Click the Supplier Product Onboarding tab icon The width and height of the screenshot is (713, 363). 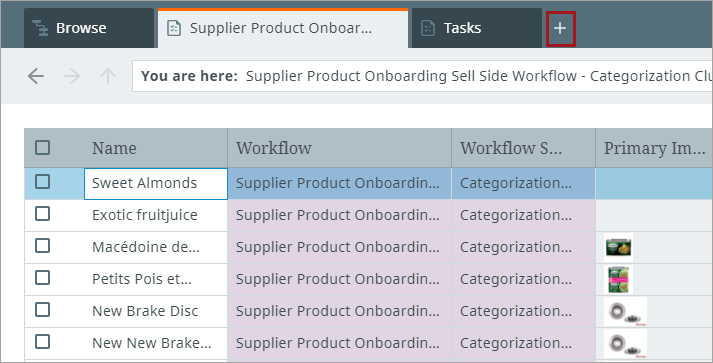(x=174, y=28)
